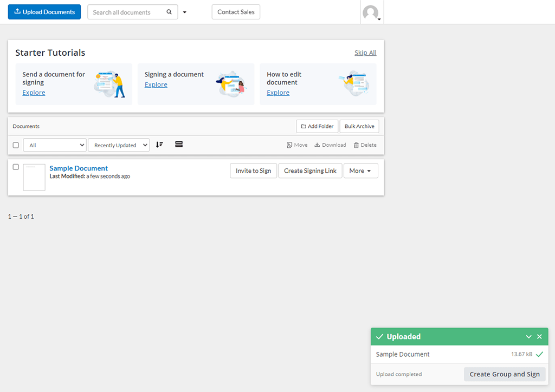Tick the select all documents checkbox

point(16,145)
